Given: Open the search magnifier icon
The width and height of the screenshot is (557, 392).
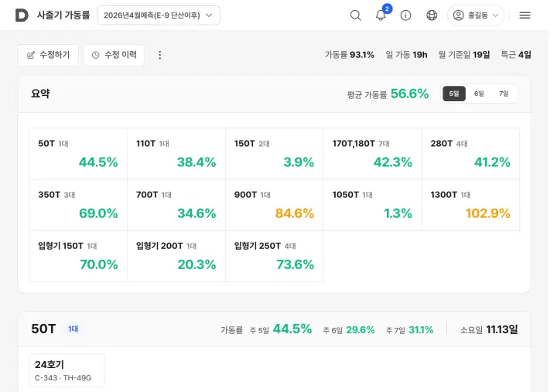Looking at the screenshot, I should [x=356, y=15].
